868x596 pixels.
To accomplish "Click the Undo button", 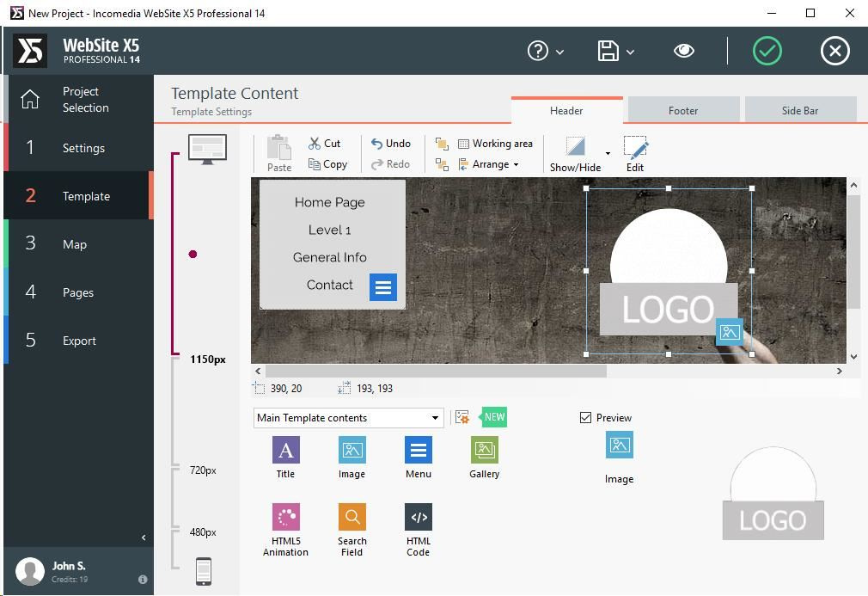I will (390, 144).
